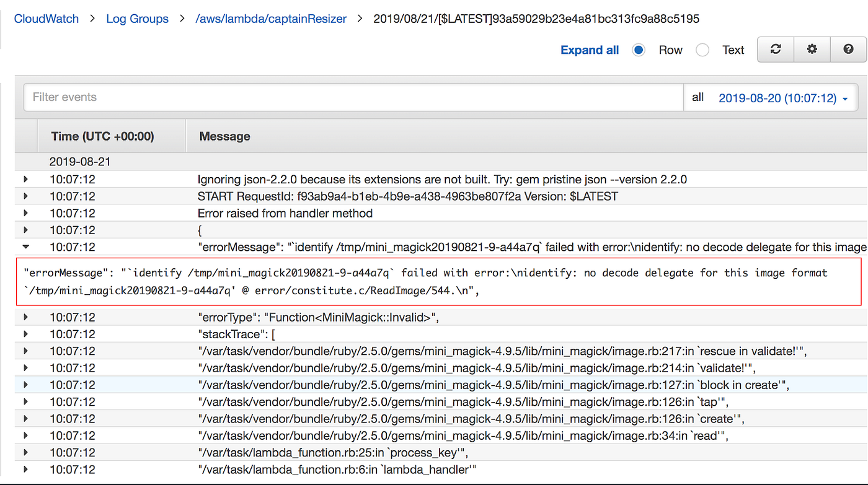Viewport: 868px width, 485px height.
Task: Expand the process_key stack trace row
Action: pyautogui.click(x=25, y=452)
